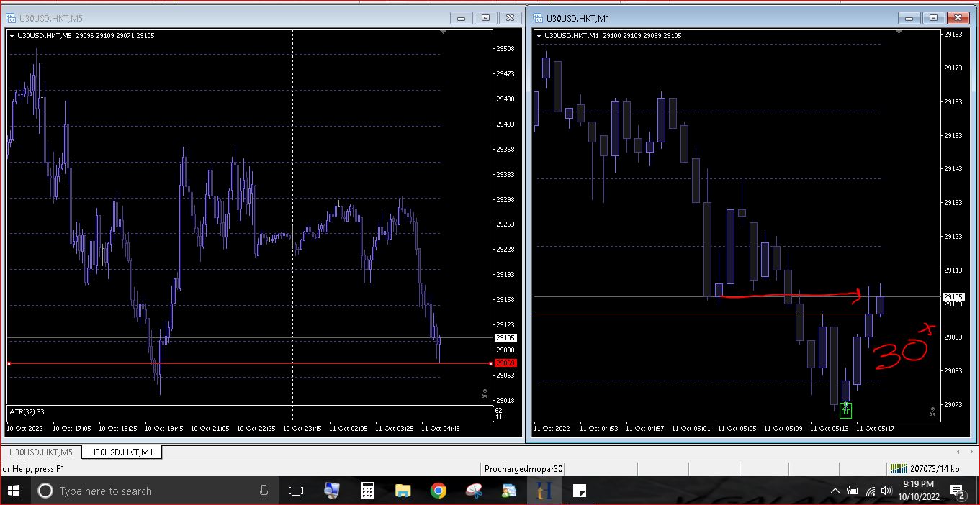
Task: Restore the M1 chart window
Action: click(x=933, y=18)
